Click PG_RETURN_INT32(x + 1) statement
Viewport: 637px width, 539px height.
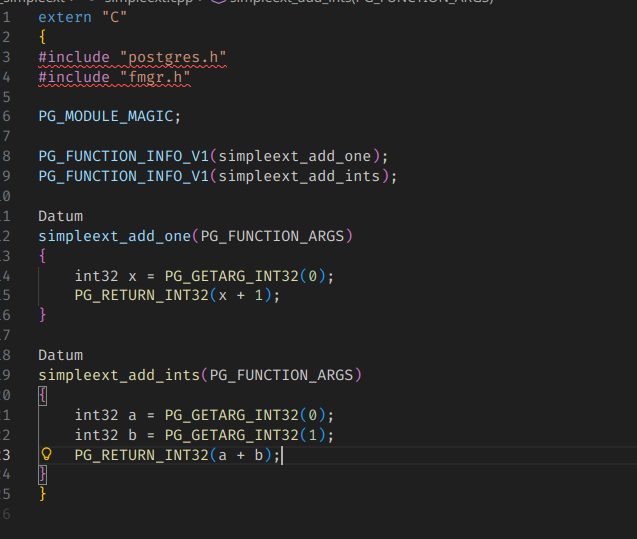coord(177,295)
